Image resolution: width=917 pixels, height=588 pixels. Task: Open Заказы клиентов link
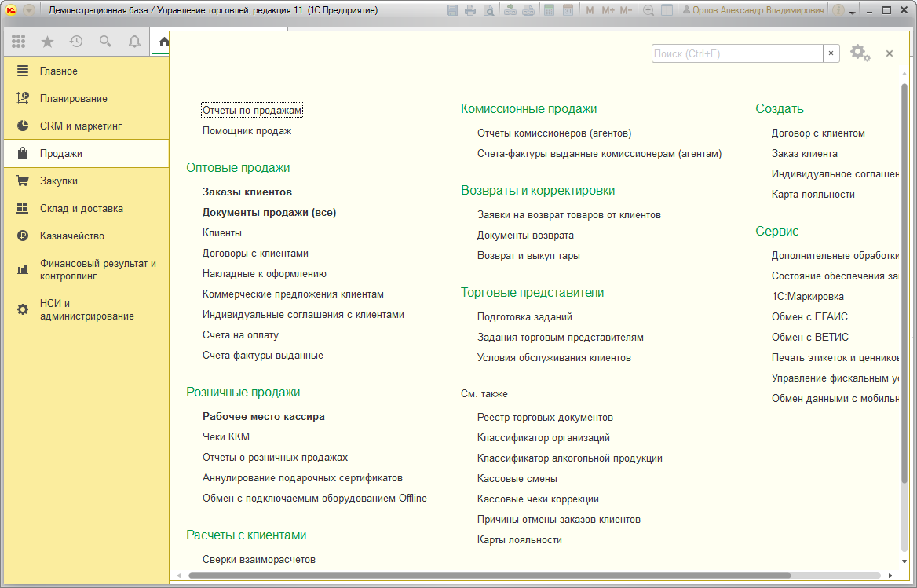(247, 192)
